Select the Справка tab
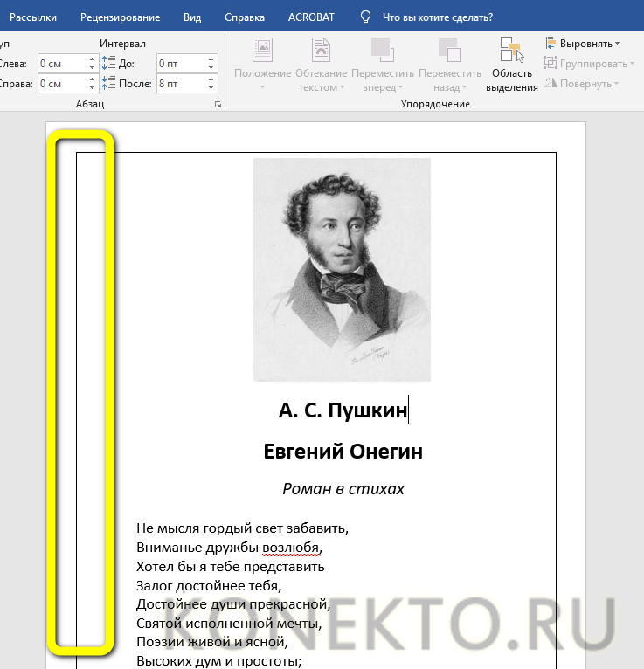Image resolution: width=644 pixels, height=669 pixels. [245, 17]
